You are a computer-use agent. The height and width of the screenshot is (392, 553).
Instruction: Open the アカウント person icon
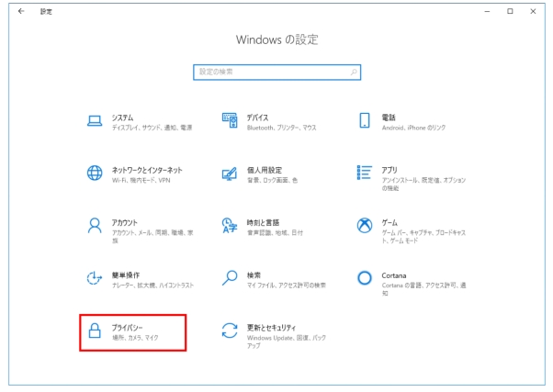tap(94, 226)
